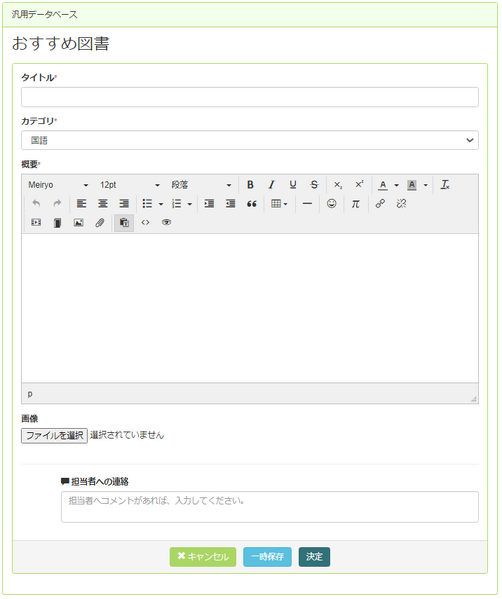Click the editor resize handle corner
This screenshot has width=502, height=599.
(x=474, y=399)
